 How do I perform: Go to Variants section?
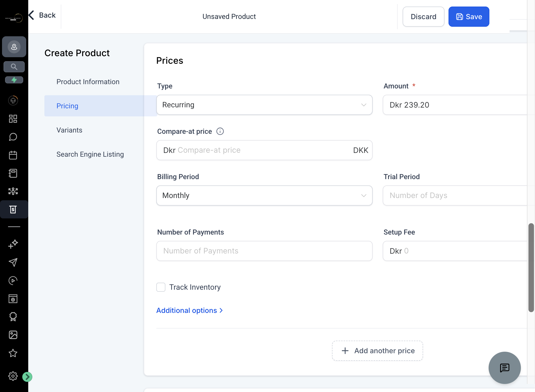click(x=69, y=130)
